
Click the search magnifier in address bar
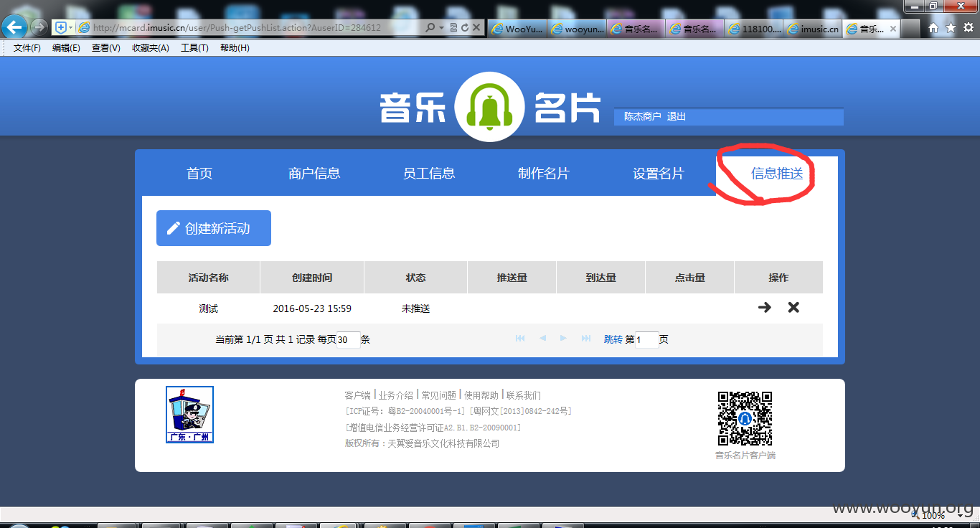tap(430, 28)
